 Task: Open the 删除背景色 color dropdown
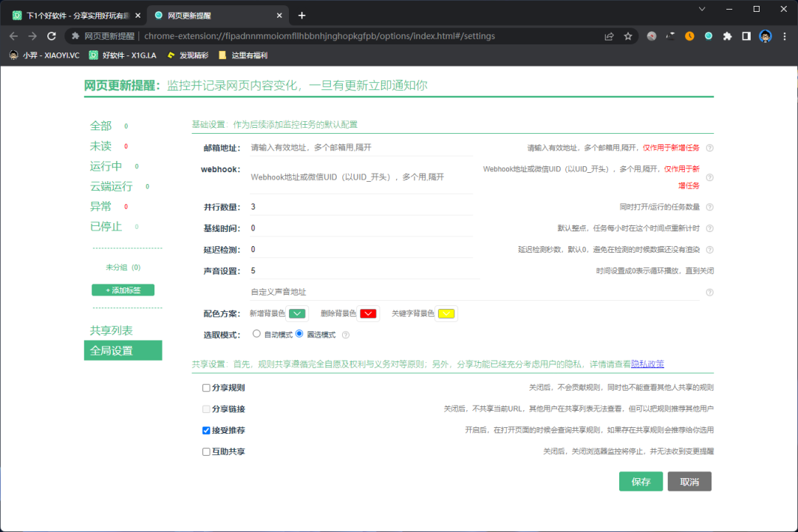pyautogui.click(x=366, y=313)
